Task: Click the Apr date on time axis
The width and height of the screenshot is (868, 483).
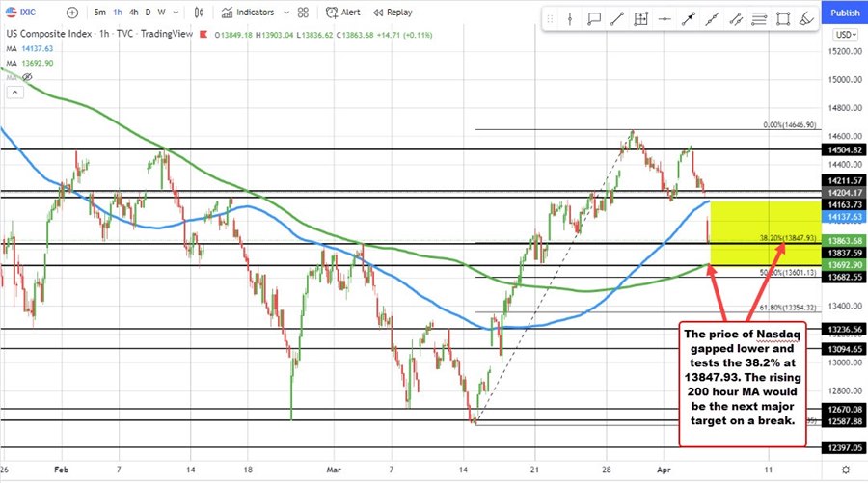Action: [x=664, y=470]
